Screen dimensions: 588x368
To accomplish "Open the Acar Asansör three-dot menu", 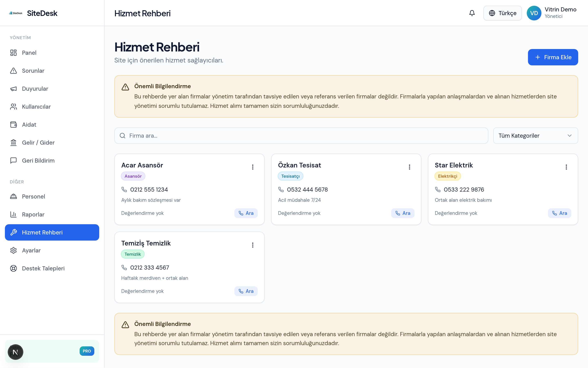I will pos(253,167).
